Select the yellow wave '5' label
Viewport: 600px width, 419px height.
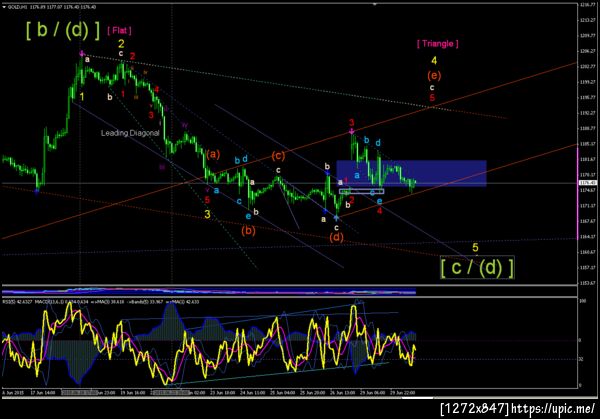475,248
